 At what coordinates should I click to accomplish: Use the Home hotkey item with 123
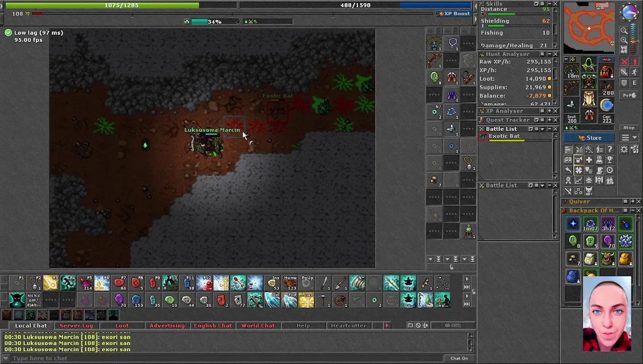click(x=291, y=283)
